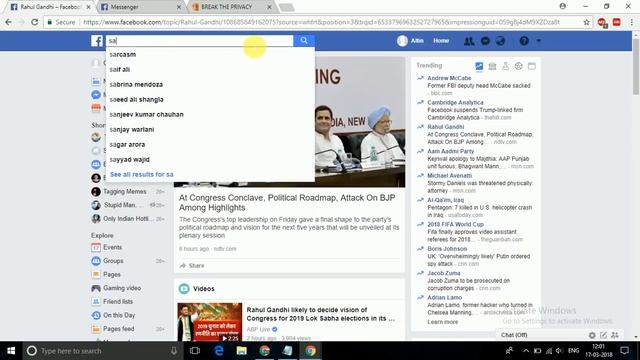Open Action Center notifications icon
This screenshot has width=640, height=360.
tap(624, 351)
